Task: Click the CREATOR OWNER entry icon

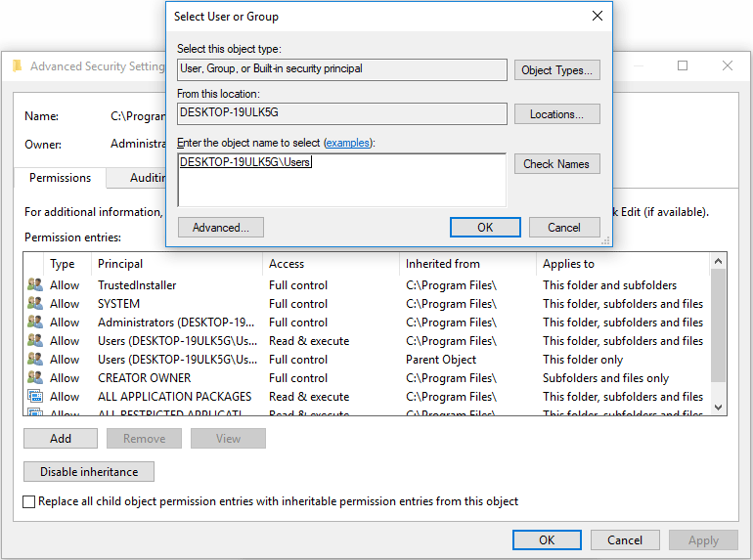Action: tap(35, 378)
